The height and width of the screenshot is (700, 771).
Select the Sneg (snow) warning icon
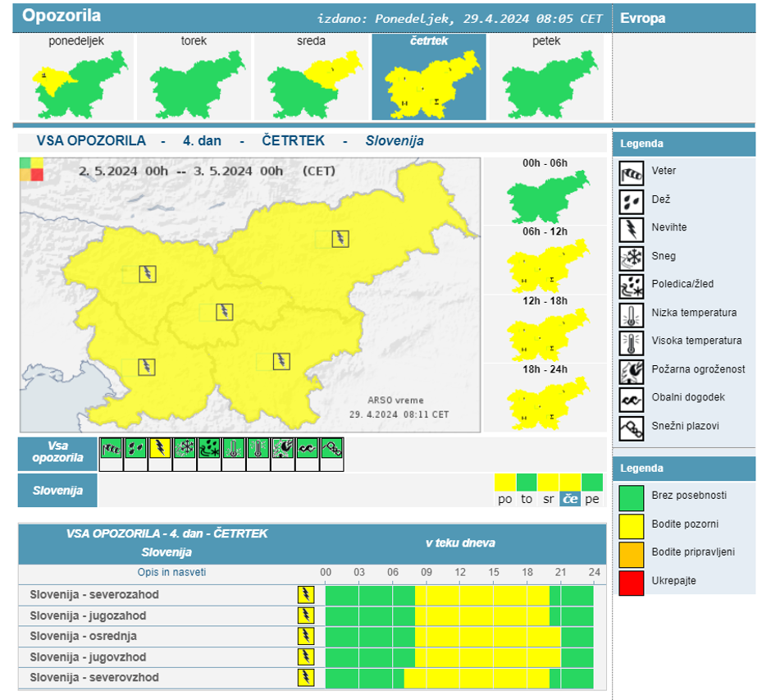pos(631,256)
